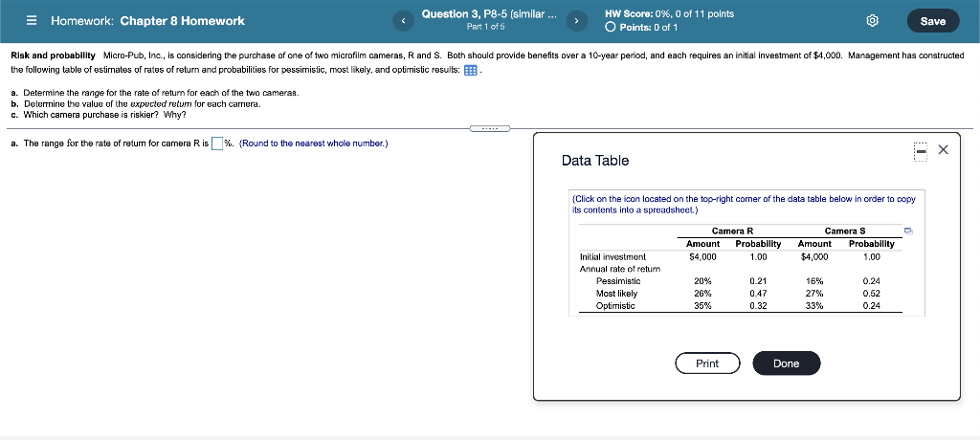Click Camera S optimistic 33% cell
Image resolution: width=980 pixels, height=440 pixels.
(814, 306)
